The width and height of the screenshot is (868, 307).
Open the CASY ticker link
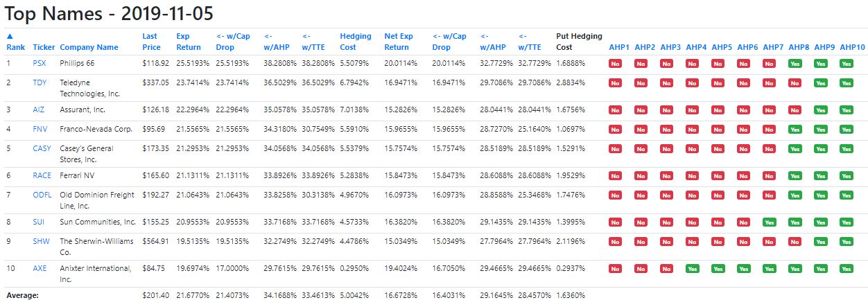click(x=42, y=148)
